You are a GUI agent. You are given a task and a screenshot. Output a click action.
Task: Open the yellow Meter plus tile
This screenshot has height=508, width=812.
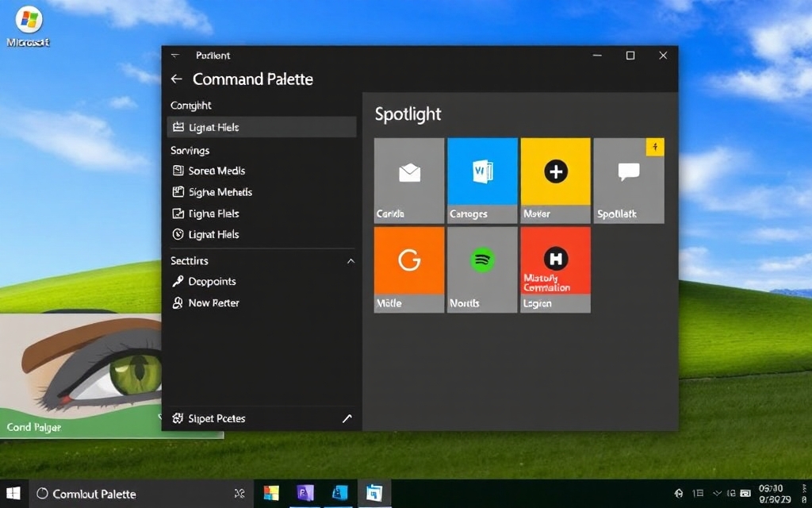(555, 180)
